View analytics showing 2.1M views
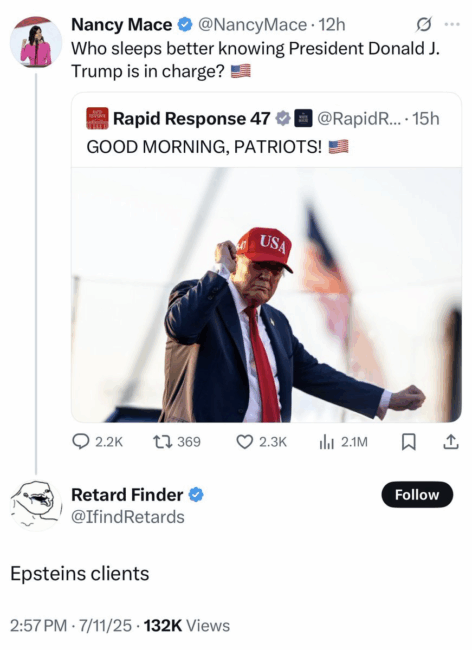472x650 pixels. tap(343, 442)
